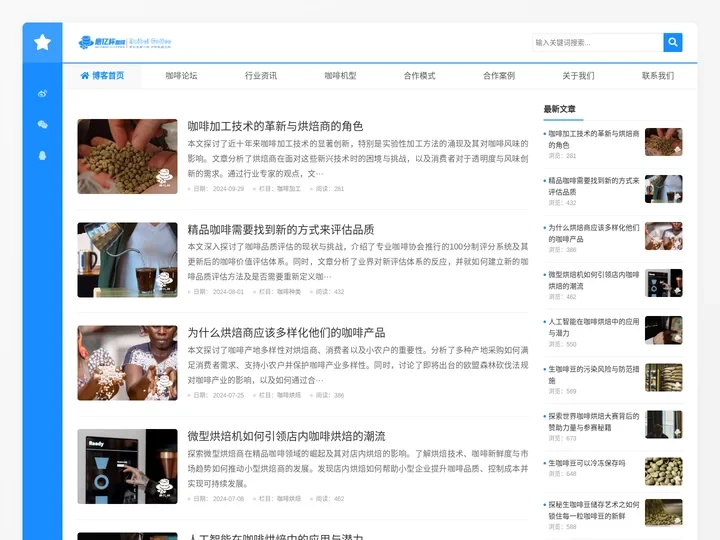
Task: Click category 咖啡烘焙 under third article dated 2024-07-25
Action: click(x=289, y=395)
